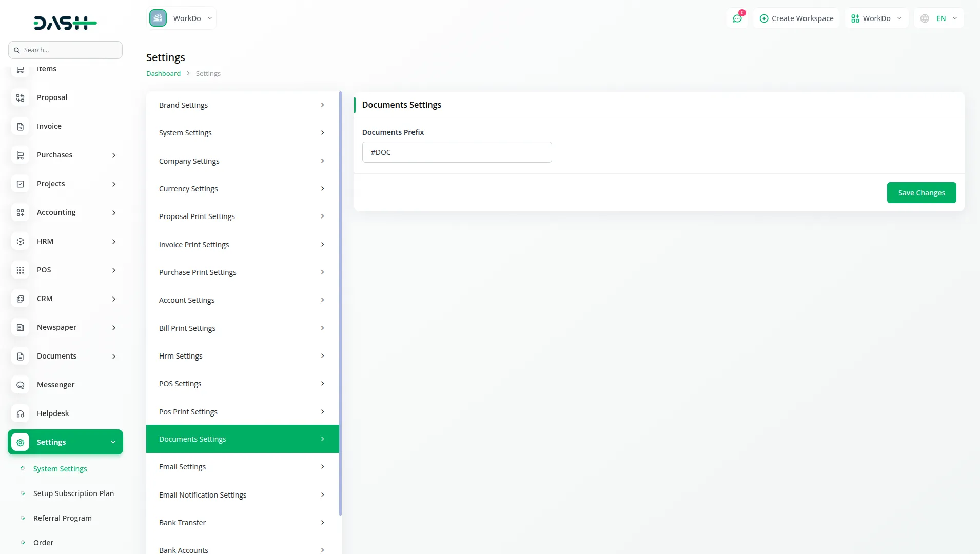Select the CRM icon in the sidebar
Image resolution: width=980 pixels, height=554 pixels.
[20, 299]
